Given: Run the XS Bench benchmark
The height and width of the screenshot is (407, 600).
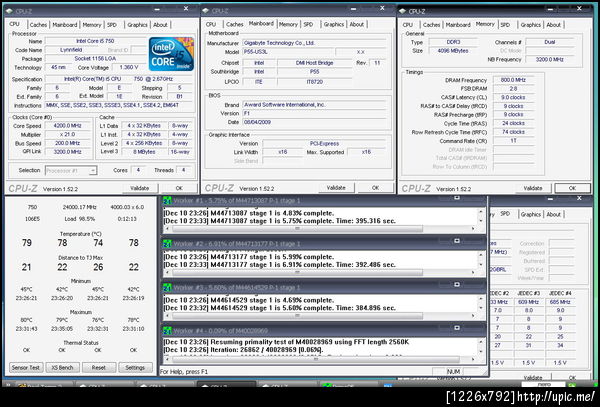Looking at the screenshot, I should click(62, 368).
